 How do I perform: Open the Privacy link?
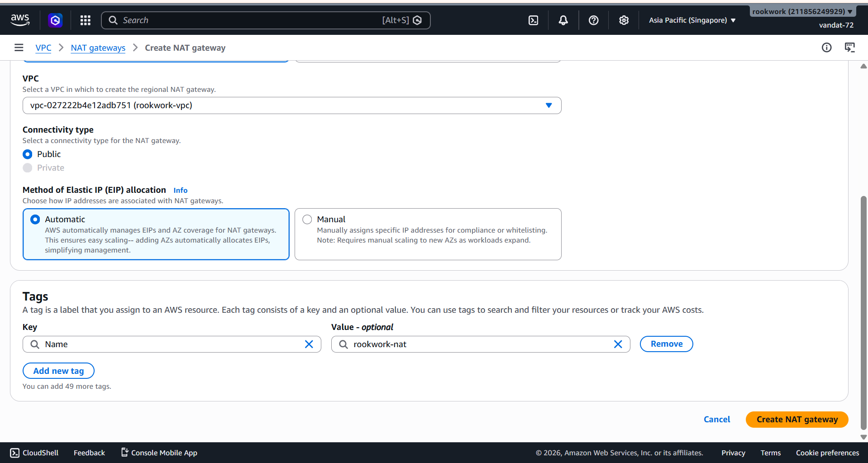[x=733, y=453]
